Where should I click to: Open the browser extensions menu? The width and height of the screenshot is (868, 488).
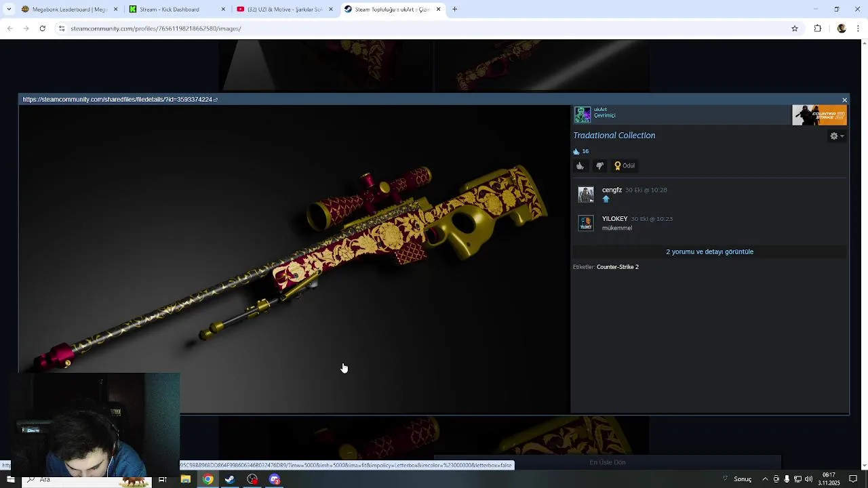coord(818,28)
